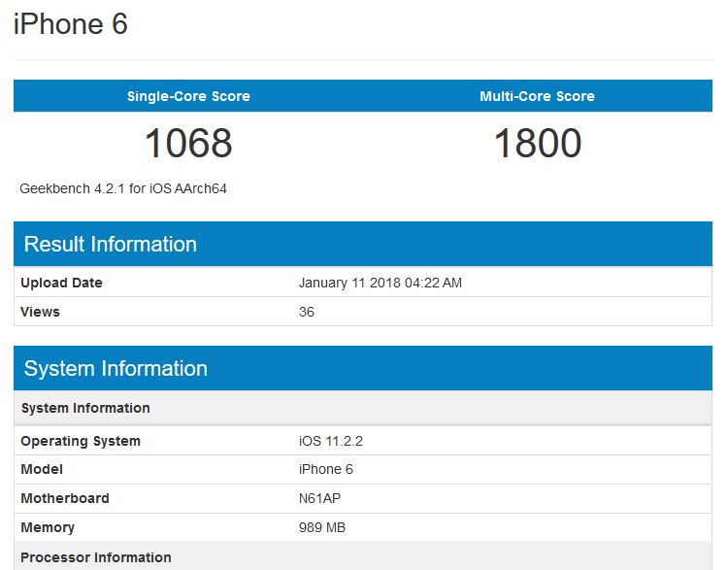728x570 pixels.
Task: Click the Result Information section header
Action: [363, 244]
